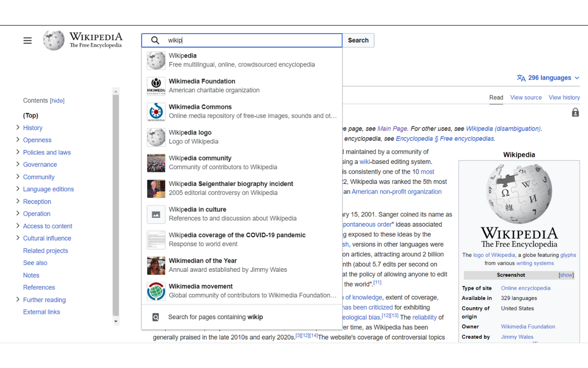588x368 pixels.
Task: Click the magnifier icon in search box
Action: (155, 40)
